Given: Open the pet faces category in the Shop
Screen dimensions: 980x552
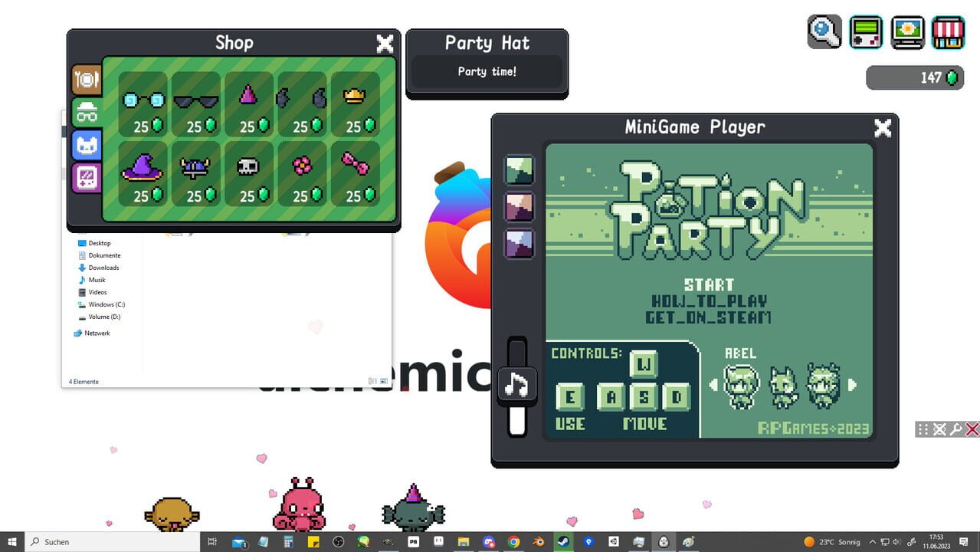Looking at the screenshot, I should [87, 144].
